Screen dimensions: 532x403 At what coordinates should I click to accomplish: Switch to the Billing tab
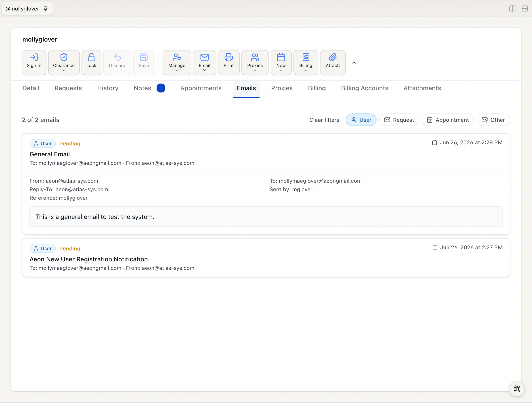pos(317,88)
